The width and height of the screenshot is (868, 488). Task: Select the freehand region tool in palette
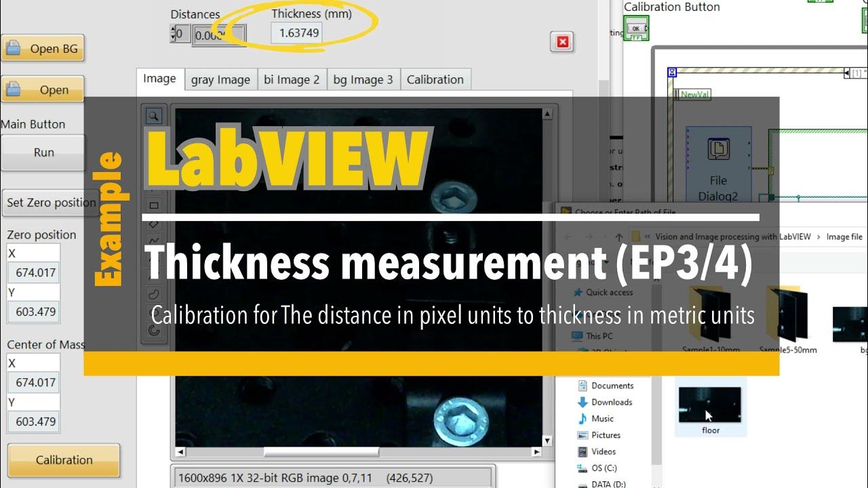pos(154,295)
